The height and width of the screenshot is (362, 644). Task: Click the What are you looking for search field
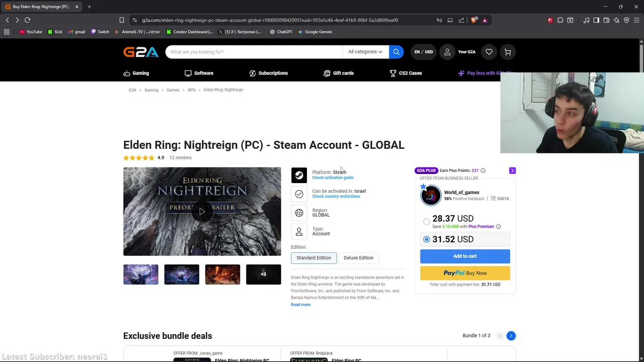point(254,52)
